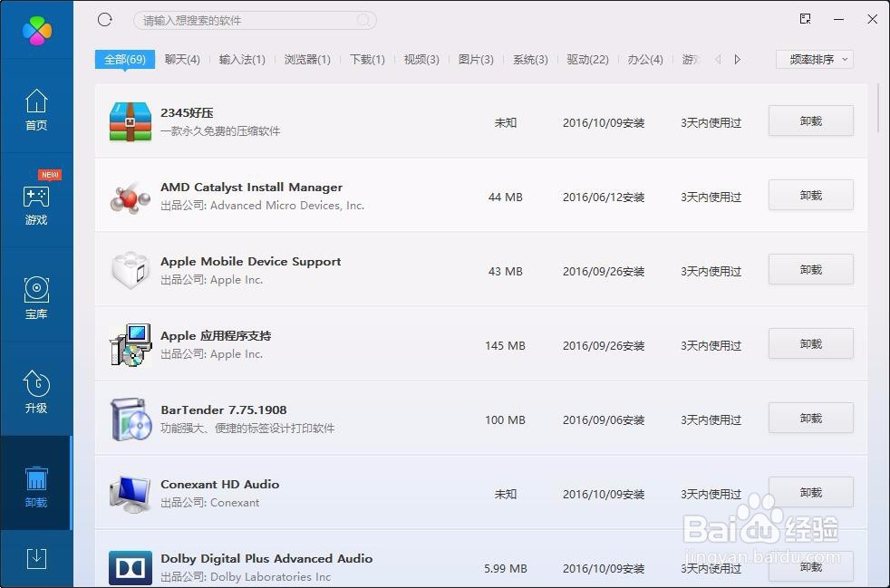Viewport: 890px width, 588px height.
Task: Click 卸载 next to BarTender 7.75.1908
Action: tap(809, 418)
